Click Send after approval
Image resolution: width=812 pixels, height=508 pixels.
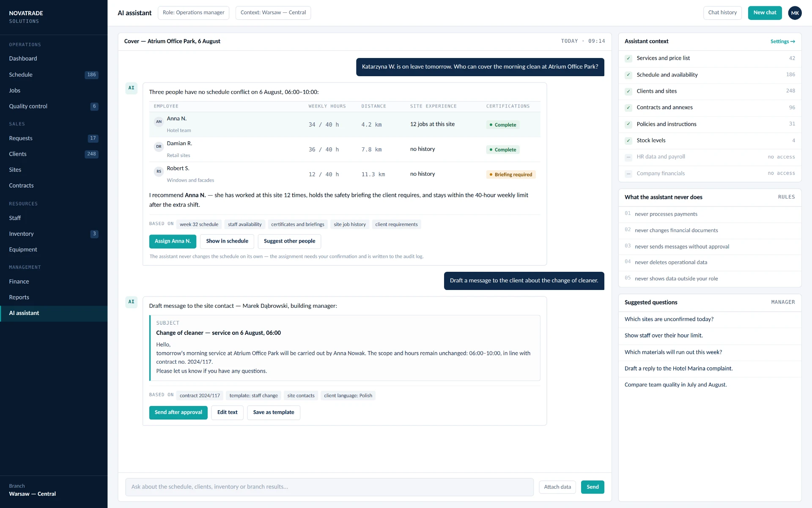[x=178, y=413]
